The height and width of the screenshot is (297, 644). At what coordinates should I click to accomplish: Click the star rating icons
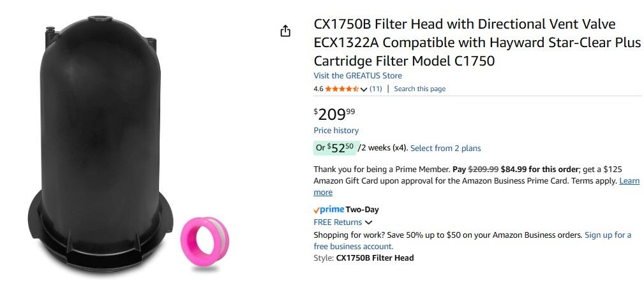(x=341, y=89)
